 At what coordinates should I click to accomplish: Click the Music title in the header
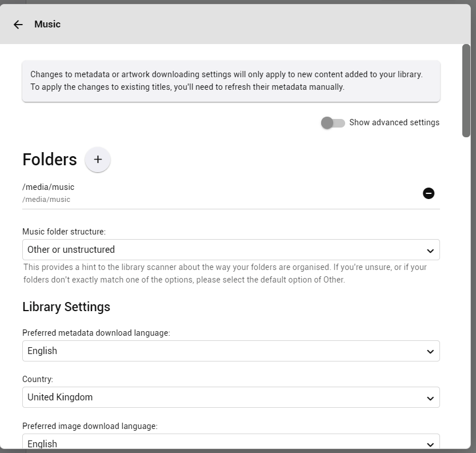coord(47,24)
